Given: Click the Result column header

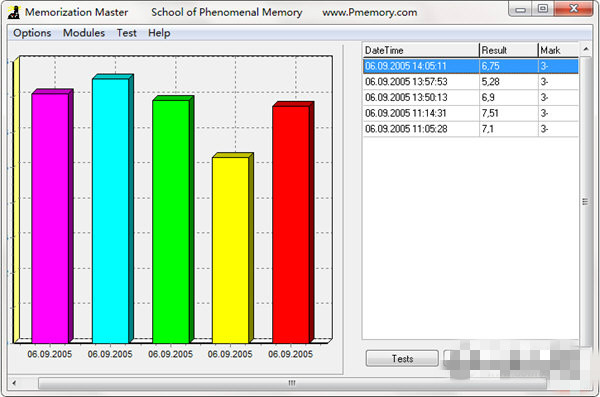Looking at the screenshot, I should [509, 50].
